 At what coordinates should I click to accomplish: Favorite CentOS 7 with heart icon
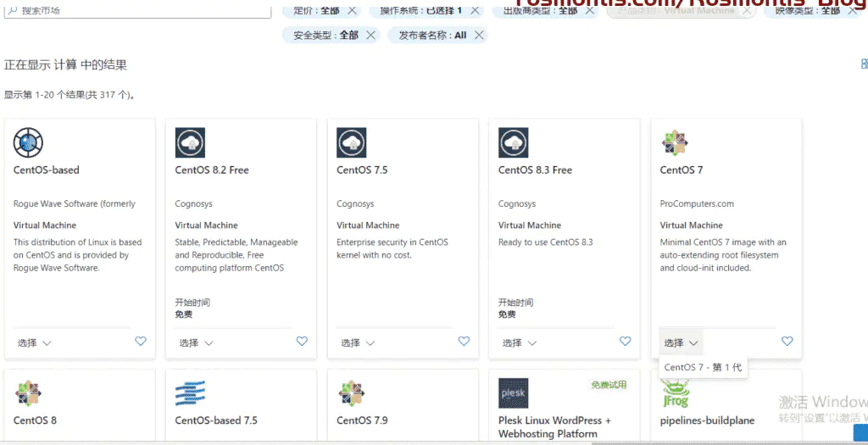tap(787, 341)
